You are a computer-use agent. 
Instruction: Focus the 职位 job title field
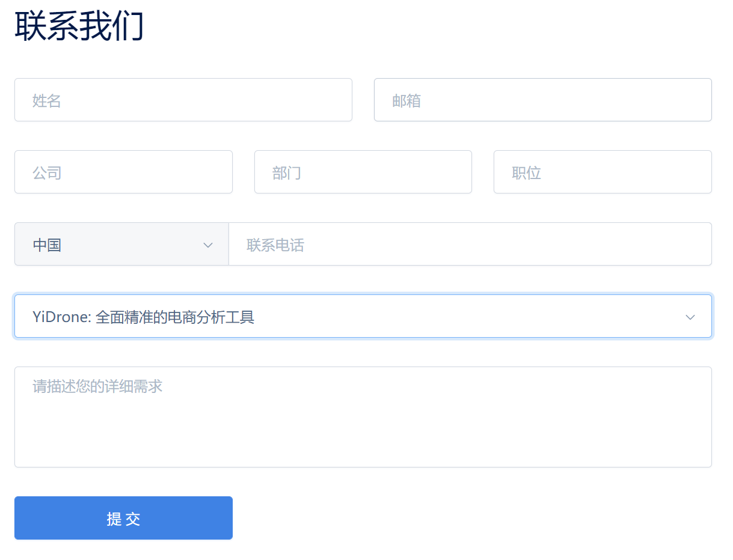[601, 172]
